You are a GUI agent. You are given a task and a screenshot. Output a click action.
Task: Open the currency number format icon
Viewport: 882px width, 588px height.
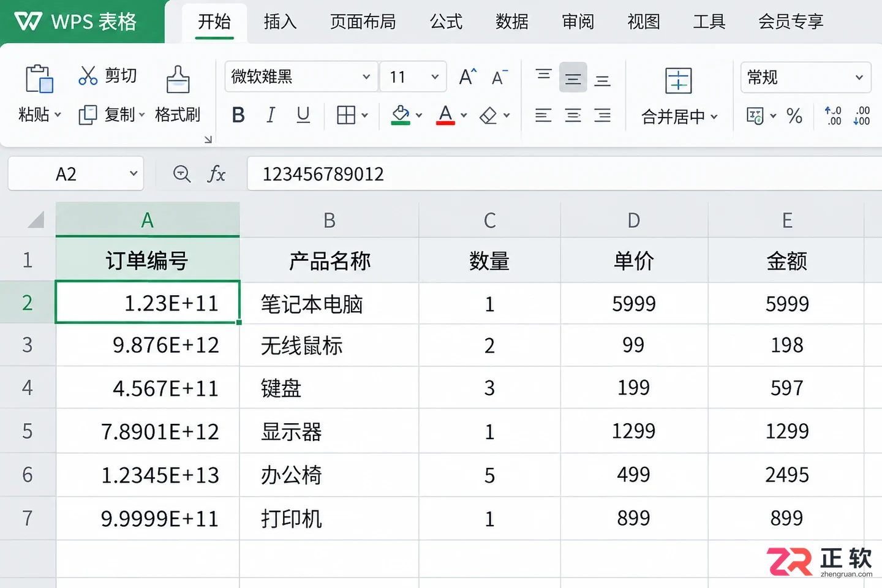755,115
